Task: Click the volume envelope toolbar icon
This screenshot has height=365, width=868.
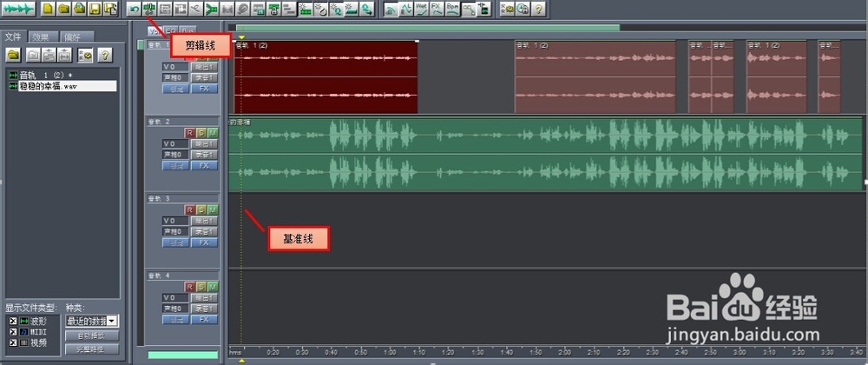Action: tap(391, 9)
